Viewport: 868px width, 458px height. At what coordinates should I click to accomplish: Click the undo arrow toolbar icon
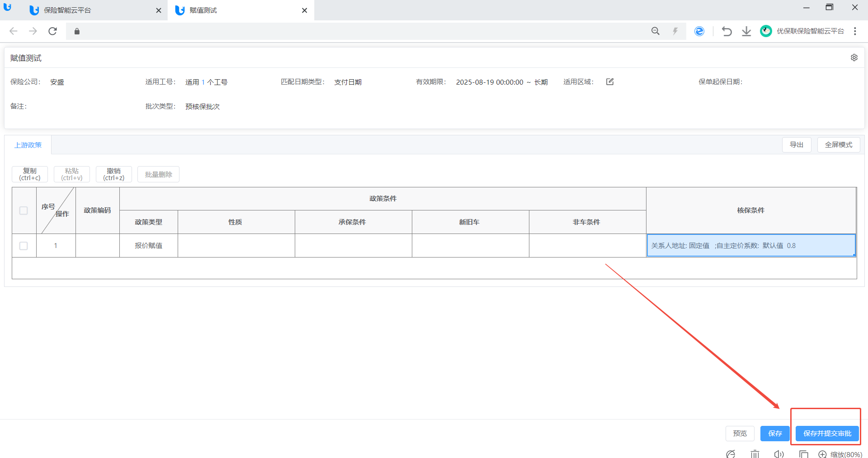click(x=727, y=31)
